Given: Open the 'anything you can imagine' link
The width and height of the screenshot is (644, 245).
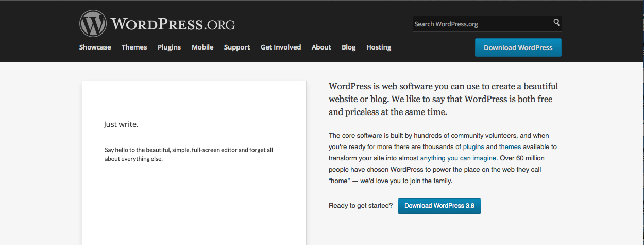Looking at the screenshot, I should click(x=458, y=158).
